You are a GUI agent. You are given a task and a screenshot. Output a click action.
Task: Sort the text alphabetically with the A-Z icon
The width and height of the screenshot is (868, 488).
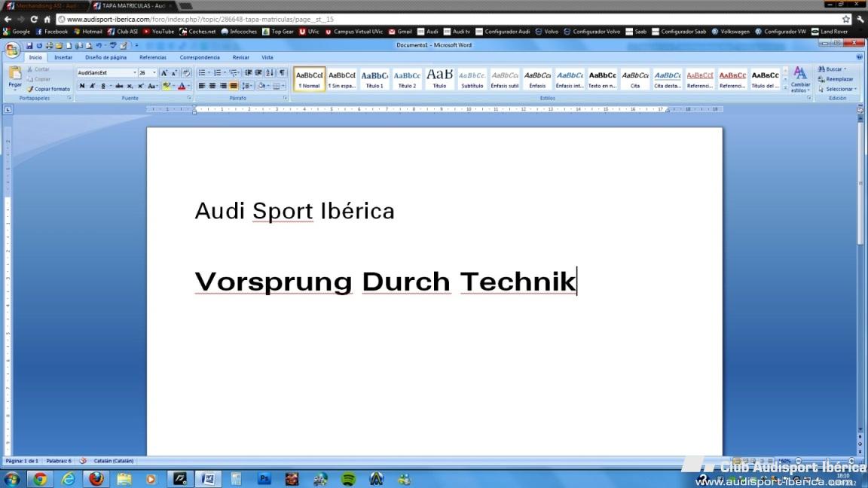pos(270,72)
